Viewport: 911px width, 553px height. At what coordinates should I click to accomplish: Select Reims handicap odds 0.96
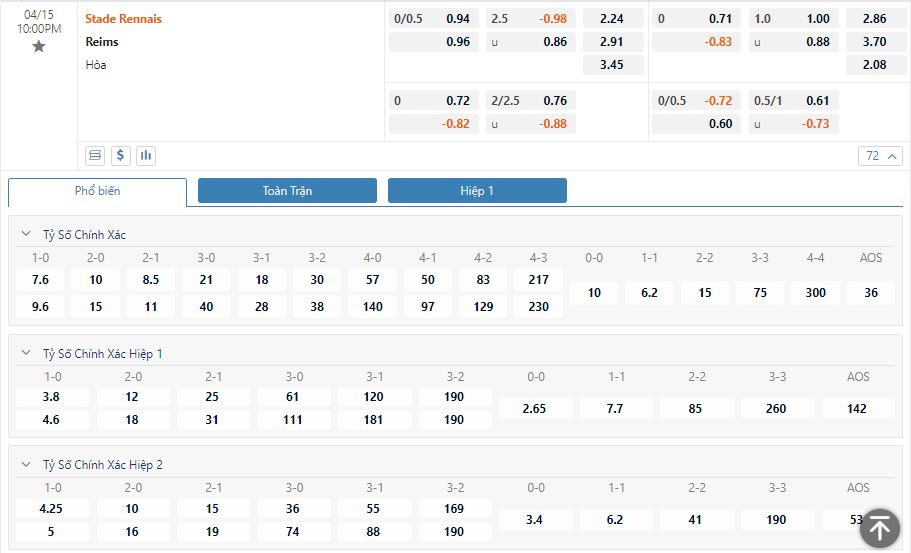click(x=433, y=42)
